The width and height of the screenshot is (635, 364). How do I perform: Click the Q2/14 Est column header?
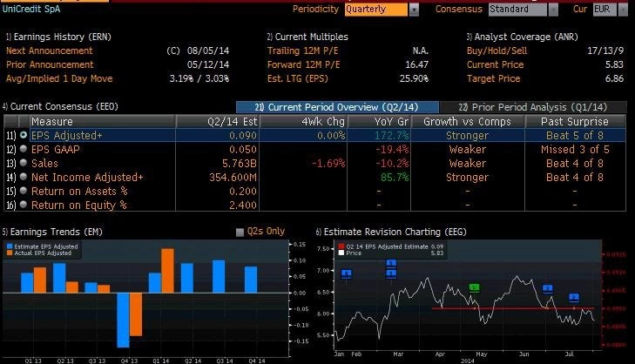[x=218, y=121]
